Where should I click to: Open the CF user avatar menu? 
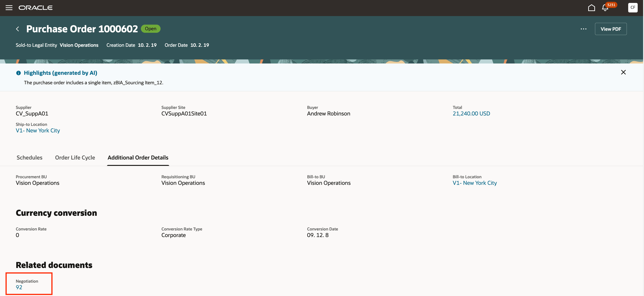632,7
